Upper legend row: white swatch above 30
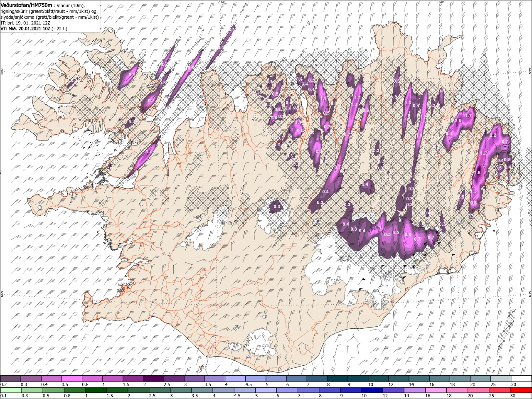 tap(521, 379)
